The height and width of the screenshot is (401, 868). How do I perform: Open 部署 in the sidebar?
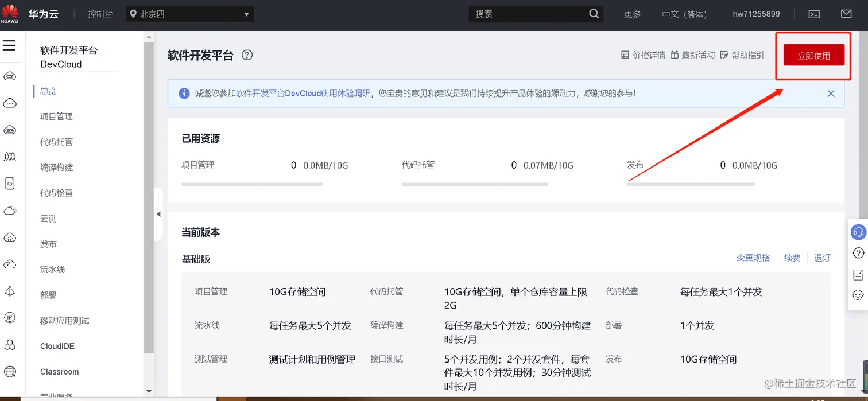pos(48,295)
